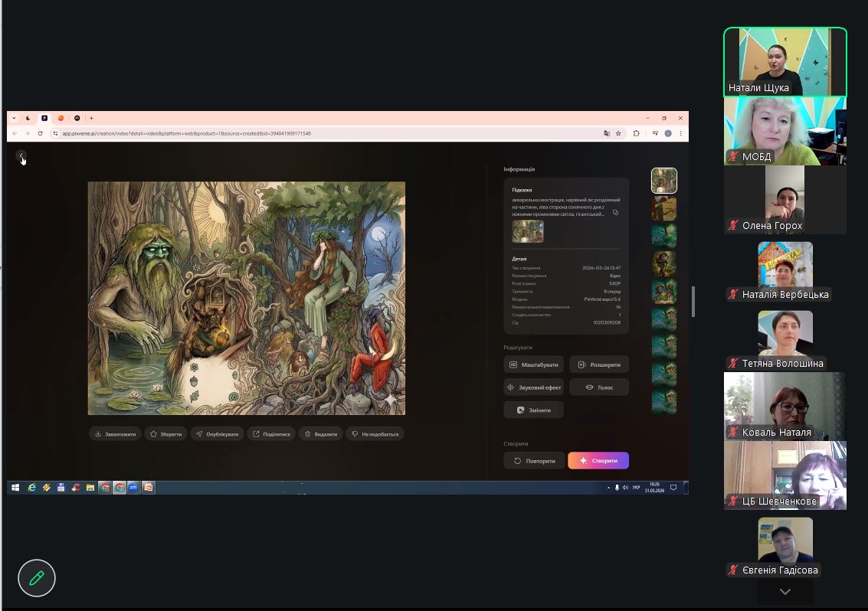Open Chrome three-dot menu

click(x=680, y=133)
